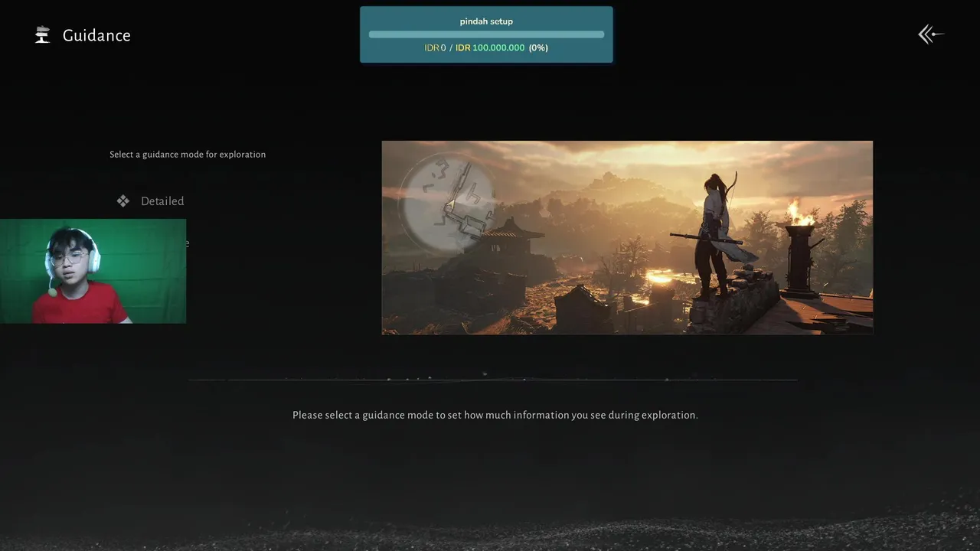
Task: Click the IDR 100.000.000 goal amount
Action: [490, 47]
